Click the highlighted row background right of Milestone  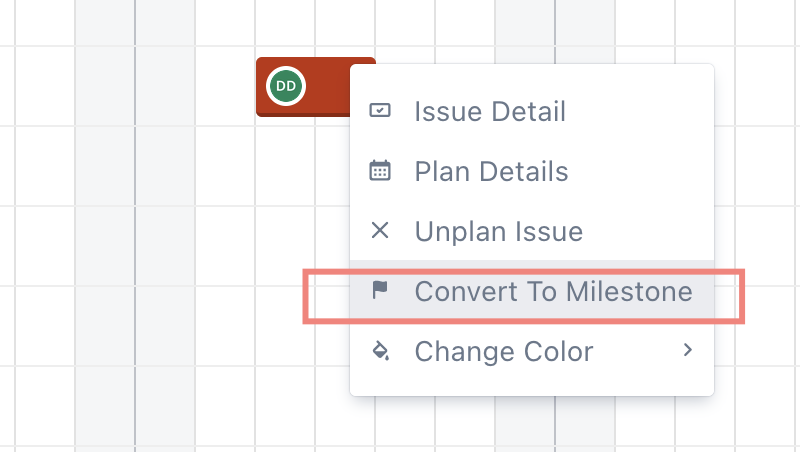tap(703, 291)
